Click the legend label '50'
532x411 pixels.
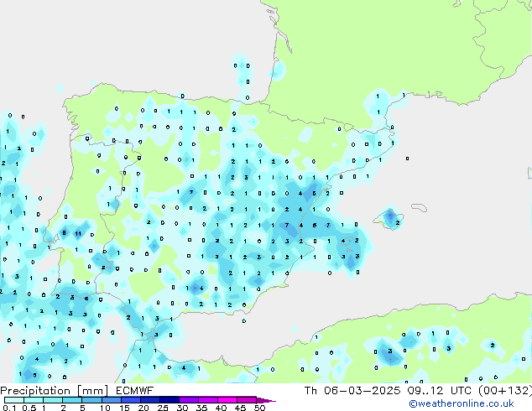click(259, 408)
